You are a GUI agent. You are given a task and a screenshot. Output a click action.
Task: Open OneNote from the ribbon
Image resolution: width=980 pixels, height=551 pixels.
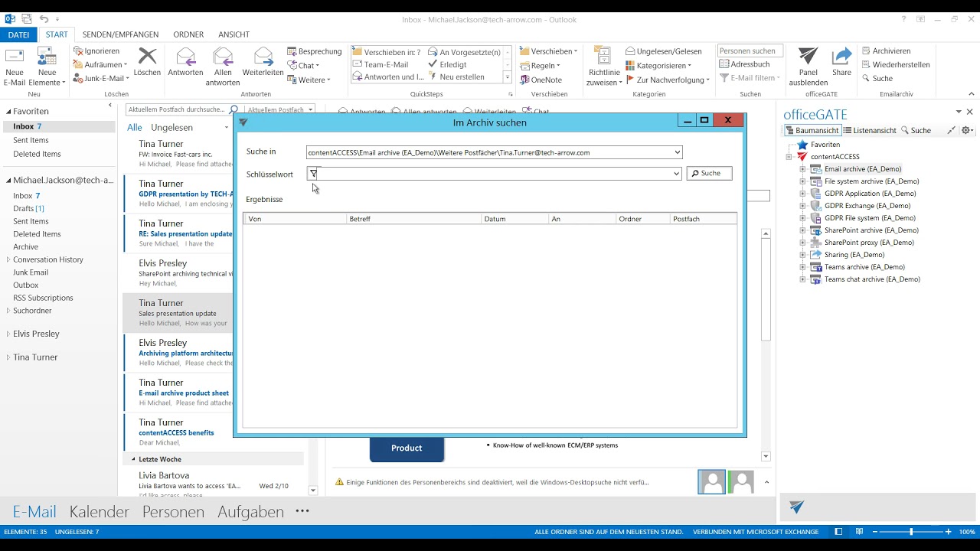pyautogui.click(x=541, y=80)
